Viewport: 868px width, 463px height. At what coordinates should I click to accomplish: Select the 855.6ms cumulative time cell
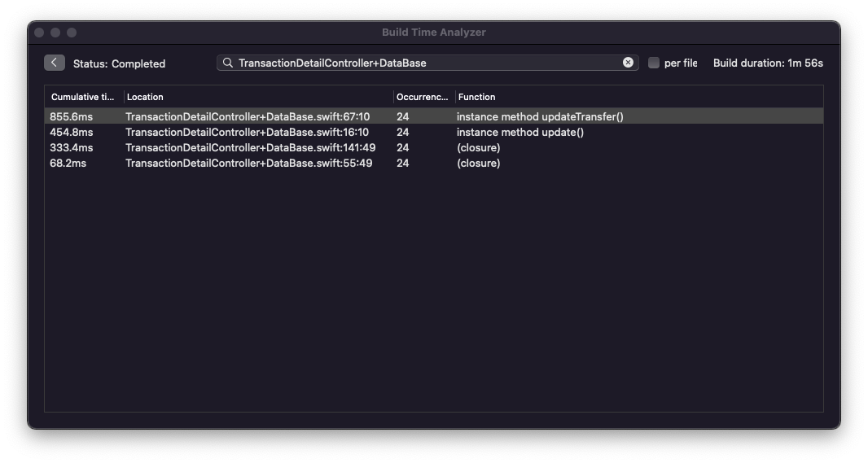[x=72, y=116]
